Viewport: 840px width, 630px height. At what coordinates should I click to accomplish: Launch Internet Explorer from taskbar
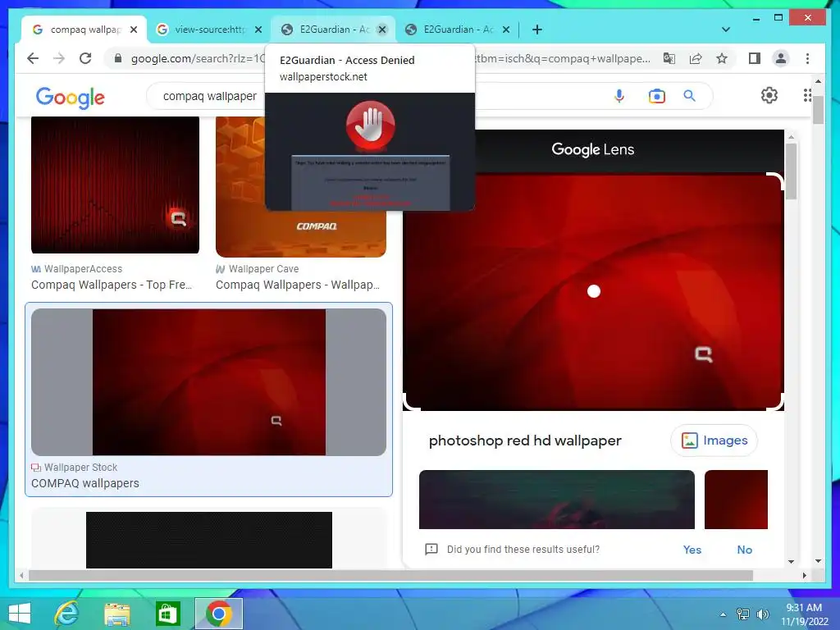point(67,614)
